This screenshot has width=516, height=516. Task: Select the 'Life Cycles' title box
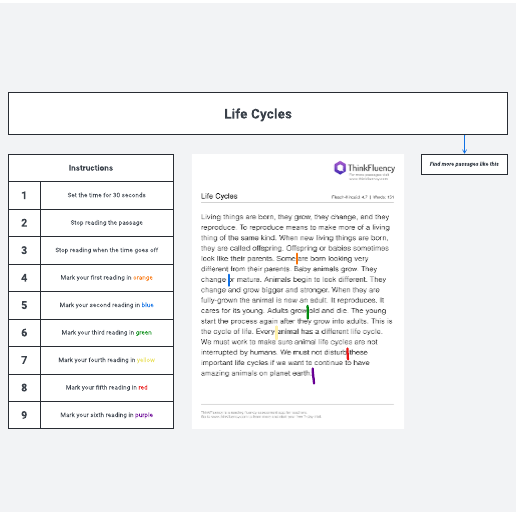258,114
